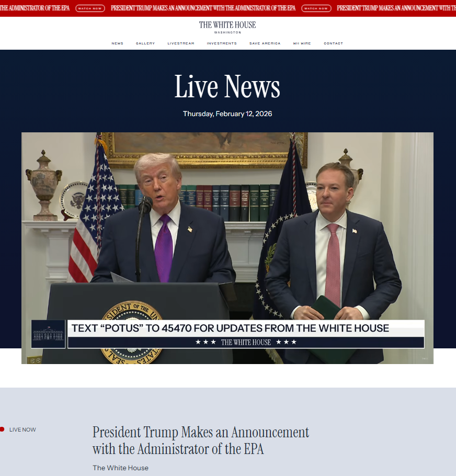Viewport: 456px width, 476px height.
Task: Navigate to WH Wire
Action: pyautogui.click(x=302, y=43)
